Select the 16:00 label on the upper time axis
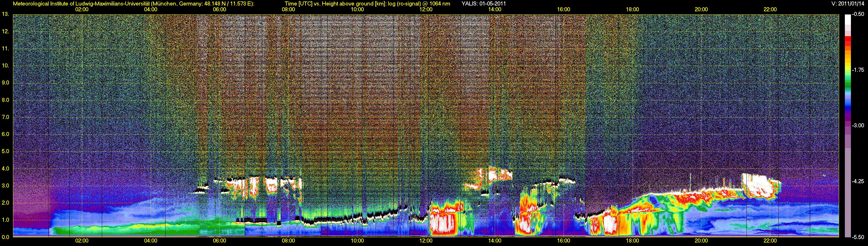The height and width of the screenshot is (246, 868). click(x=564, y=10)
